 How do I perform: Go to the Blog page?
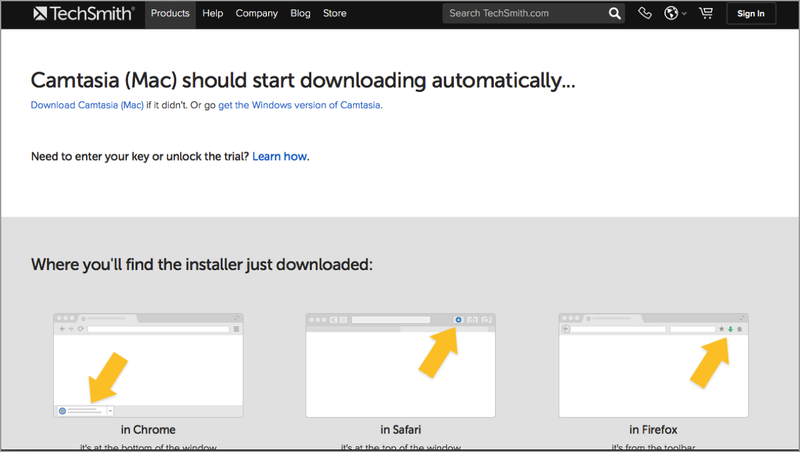tap(301, 14)
